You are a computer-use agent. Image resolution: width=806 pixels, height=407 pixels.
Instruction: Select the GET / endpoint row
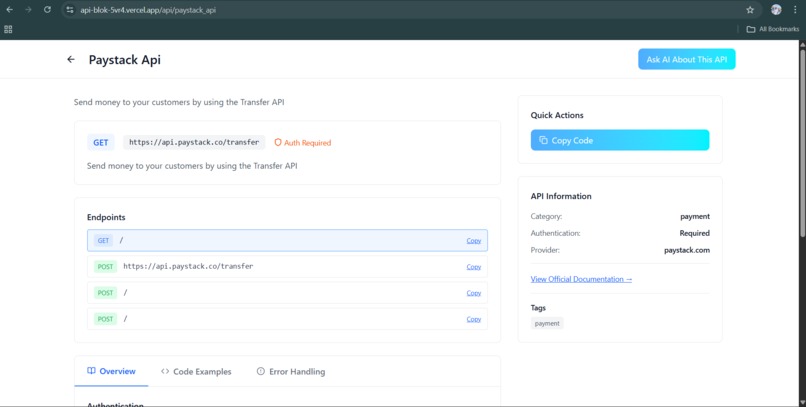click(287, 240)
